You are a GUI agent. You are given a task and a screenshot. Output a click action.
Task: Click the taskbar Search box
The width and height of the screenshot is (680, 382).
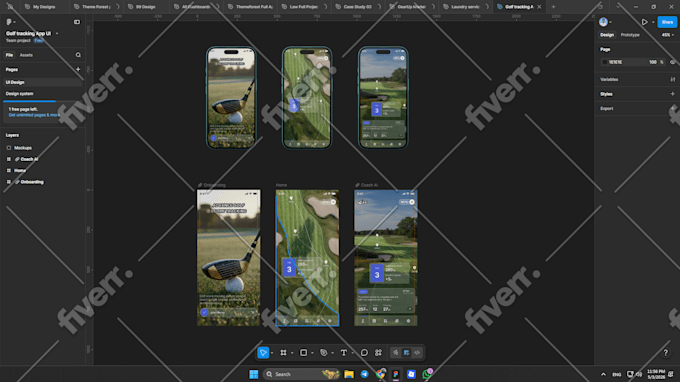[x=302, y=374]
